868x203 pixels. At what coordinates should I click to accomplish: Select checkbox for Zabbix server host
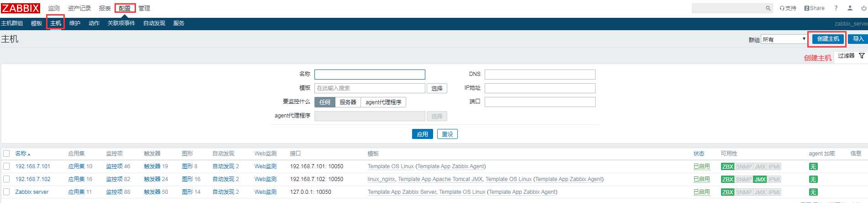click(x=6, y=192)
